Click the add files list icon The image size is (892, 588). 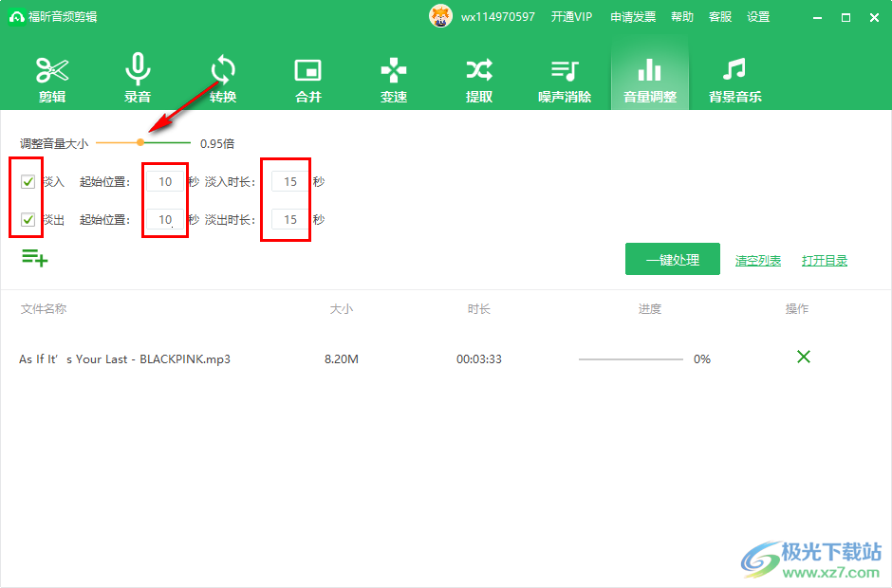point(35,257)
